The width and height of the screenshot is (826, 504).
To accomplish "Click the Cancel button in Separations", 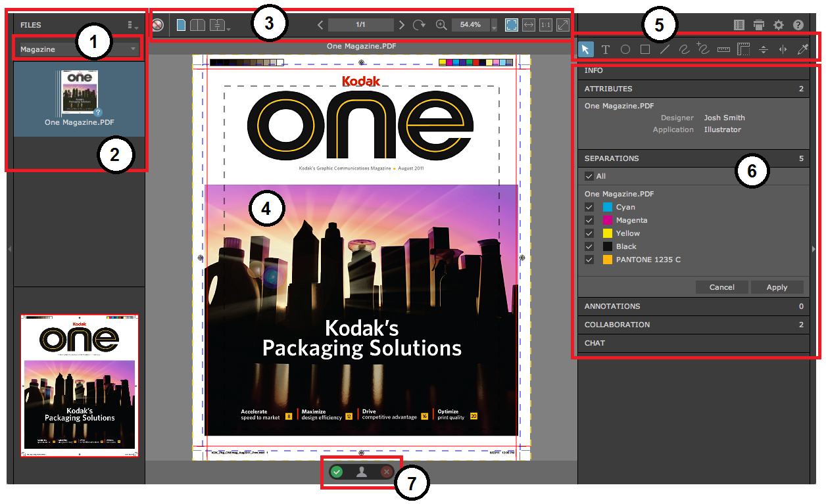I will pos(721,287).
